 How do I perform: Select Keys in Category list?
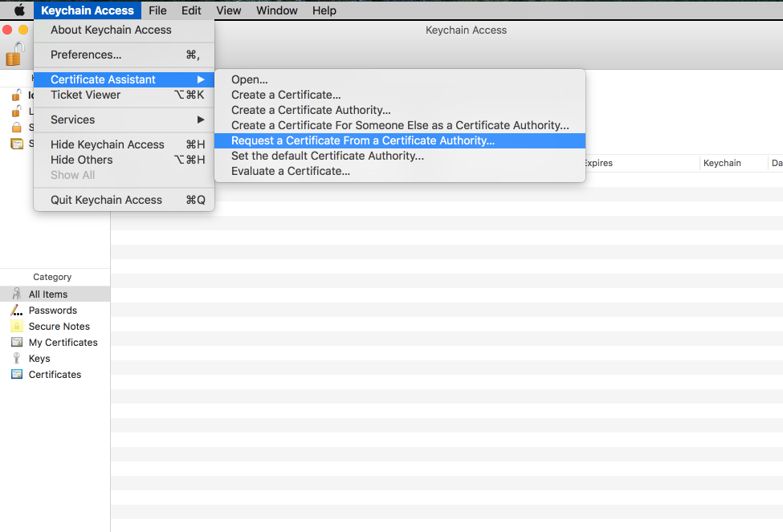[x=55, y=358]
